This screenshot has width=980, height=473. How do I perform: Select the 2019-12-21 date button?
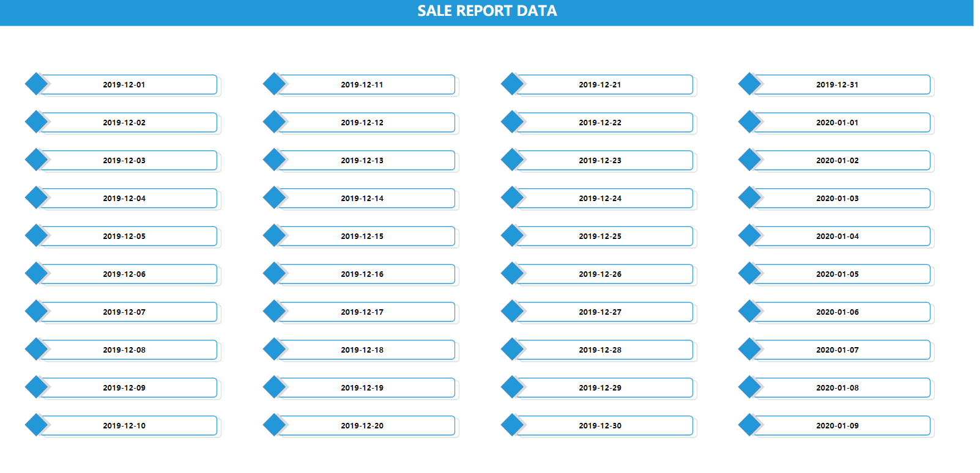604,84
